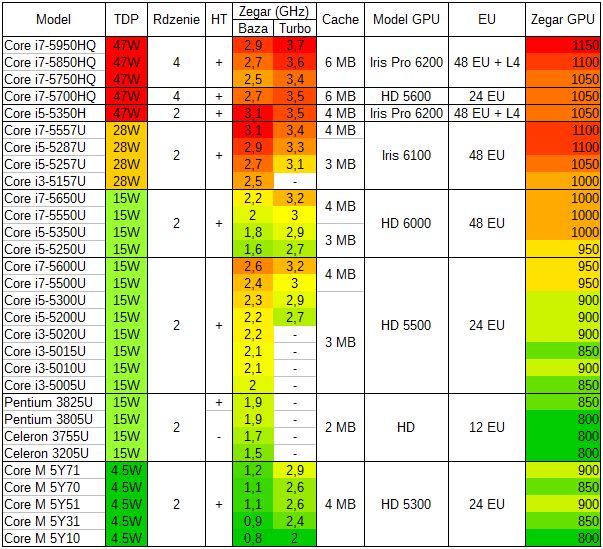
Task: Click the Turbo sub-header
Action: [295, 28]
